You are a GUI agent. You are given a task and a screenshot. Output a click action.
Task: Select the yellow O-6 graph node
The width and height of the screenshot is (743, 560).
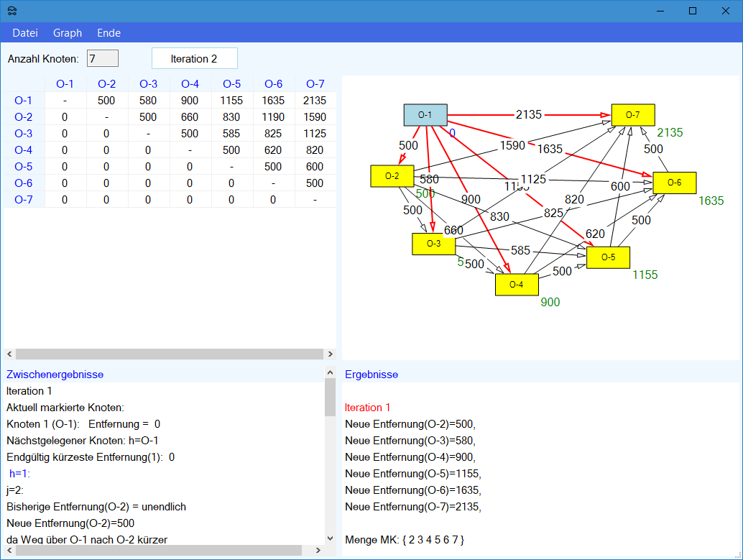(674, 183)
